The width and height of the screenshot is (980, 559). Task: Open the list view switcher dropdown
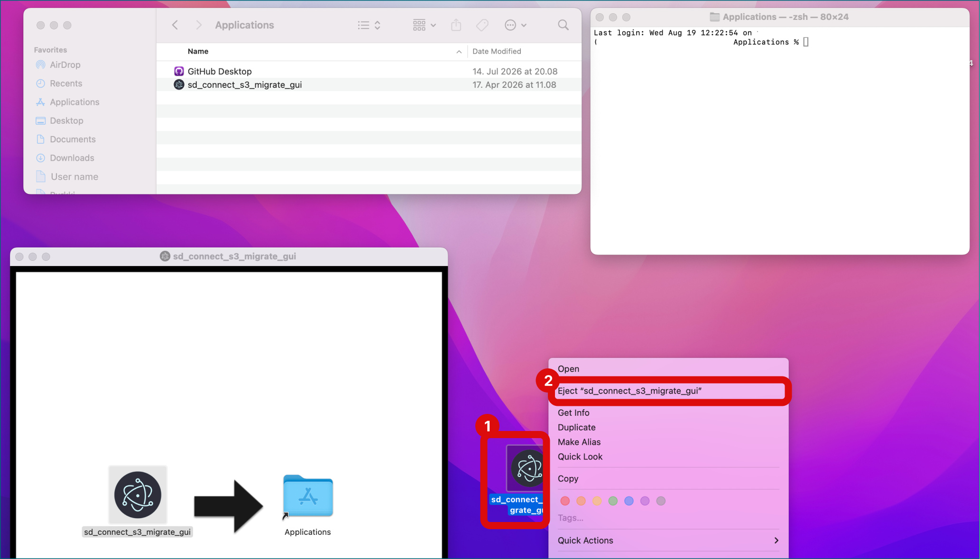point(370,25)
